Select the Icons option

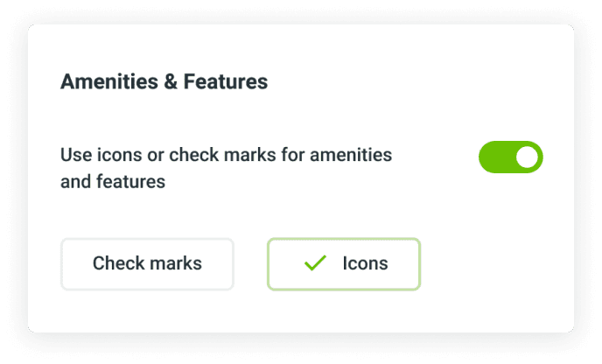[344, 263]
